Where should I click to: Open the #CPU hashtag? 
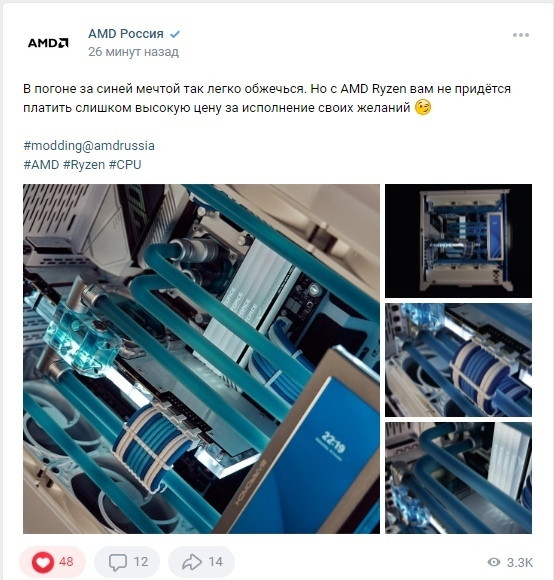tap(125, 165)
